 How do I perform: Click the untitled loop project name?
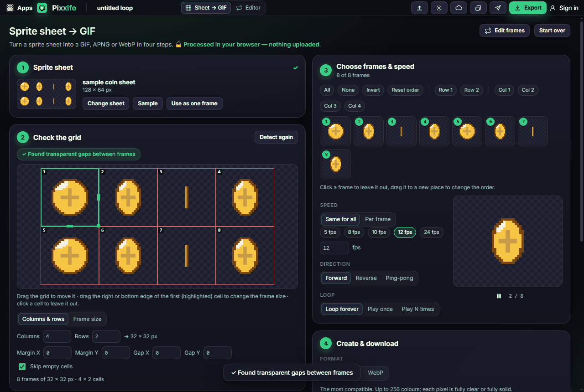point(115,8)
